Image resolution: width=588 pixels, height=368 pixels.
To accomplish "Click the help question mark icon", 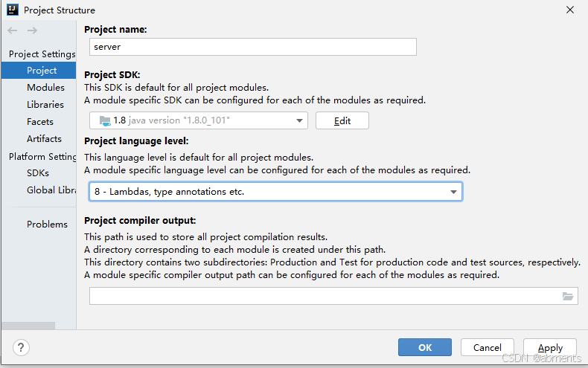I will tap(22, 347).
